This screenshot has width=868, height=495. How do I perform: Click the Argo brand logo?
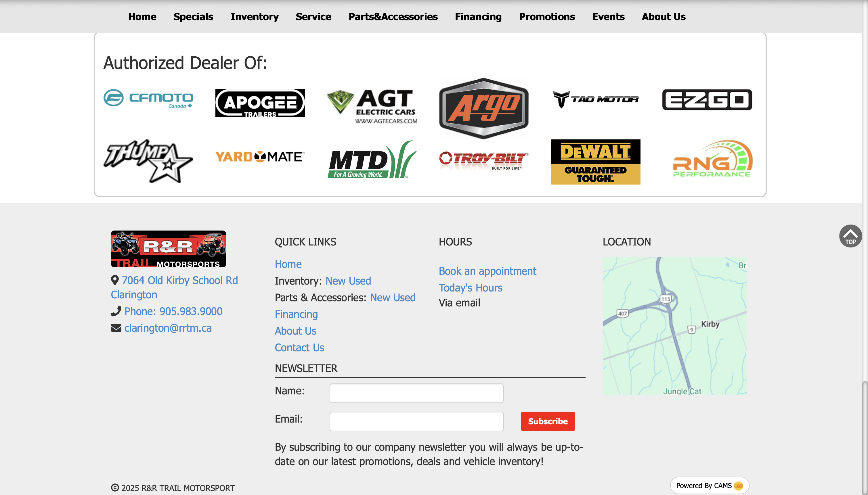pos(483,108)
